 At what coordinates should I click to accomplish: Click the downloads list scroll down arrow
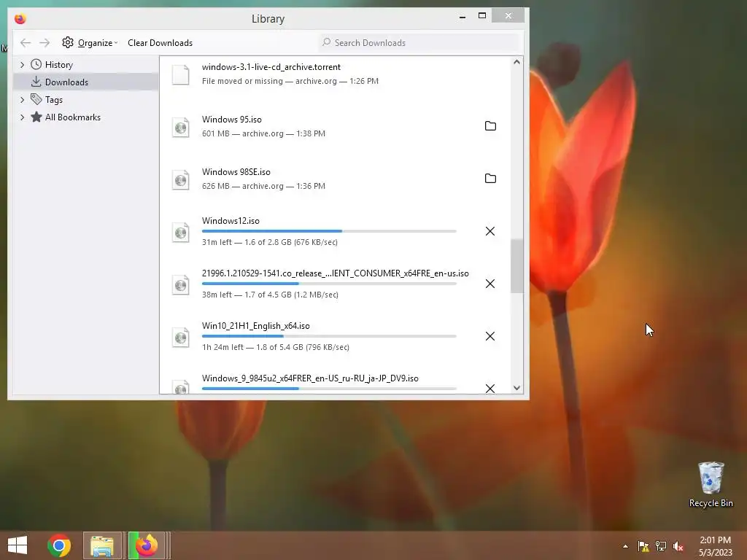[517, 388]
